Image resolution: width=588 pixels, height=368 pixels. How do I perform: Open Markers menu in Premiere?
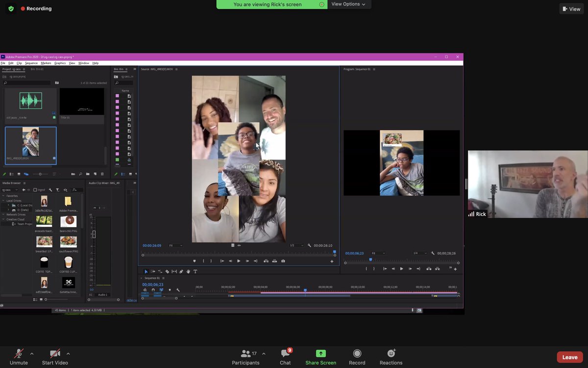tap(46, 63)
